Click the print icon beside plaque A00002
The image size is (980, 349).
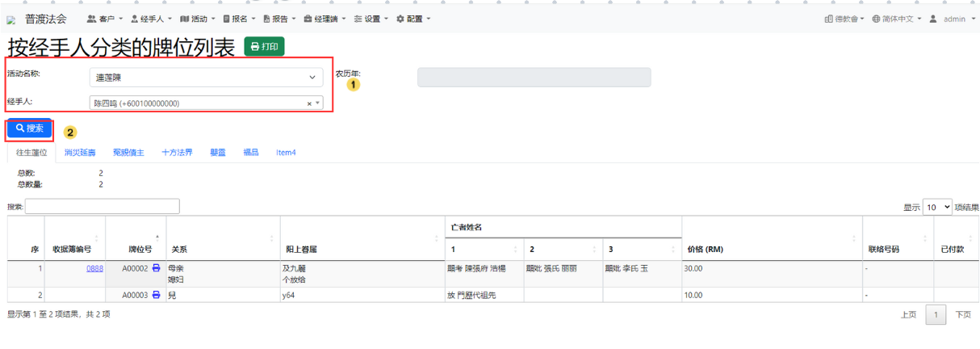tap(157, 268)
